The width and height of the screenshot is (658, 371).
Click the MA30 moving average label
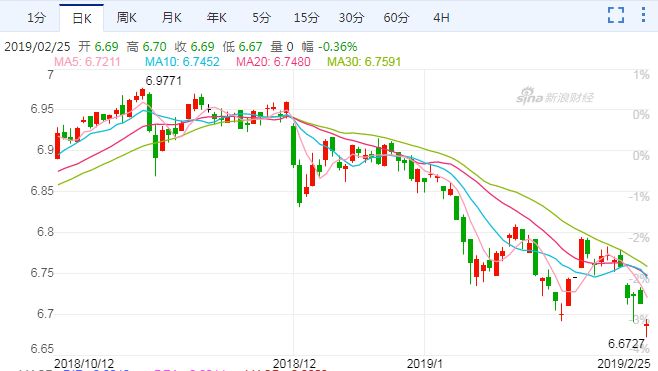[364, 62]
